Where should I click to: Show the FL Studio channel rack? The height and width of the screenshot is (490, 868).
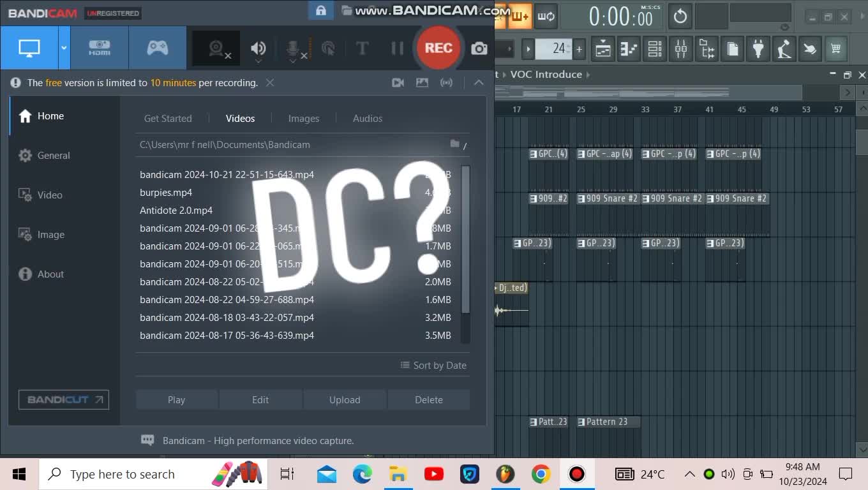[x=654, y=49]
